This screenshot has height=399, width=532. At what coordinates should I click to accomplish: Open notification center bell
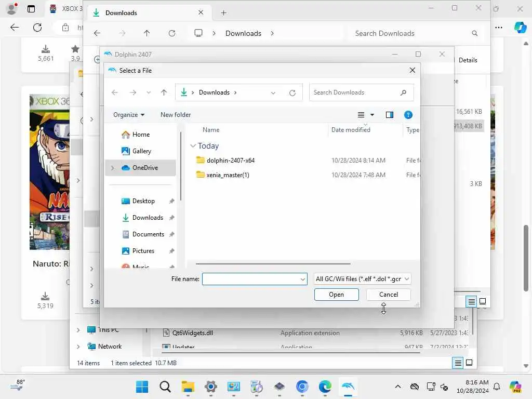click(x=496, y=387)
